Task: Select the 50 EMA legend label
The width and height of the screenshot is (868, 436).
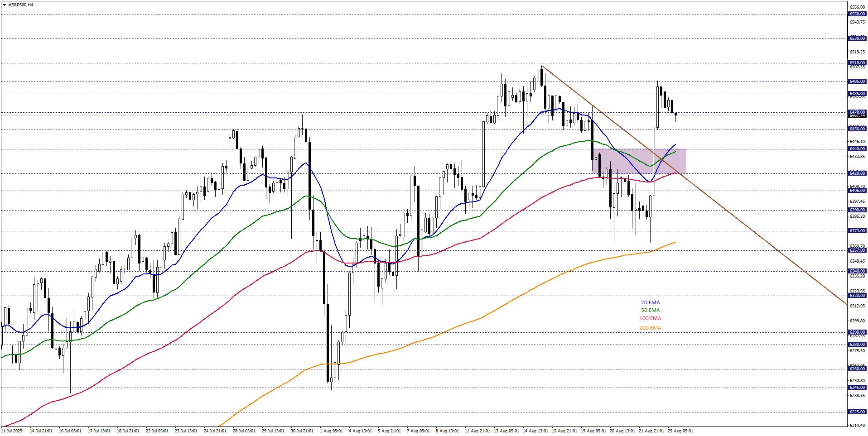Action: coord(650,310)
